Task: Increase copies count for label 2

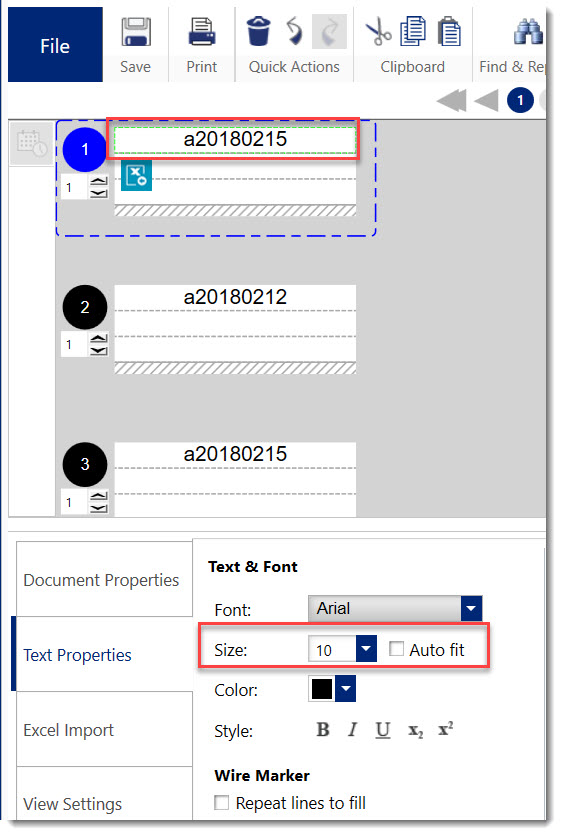Action: pyautogui.click(x=99, y=339)
